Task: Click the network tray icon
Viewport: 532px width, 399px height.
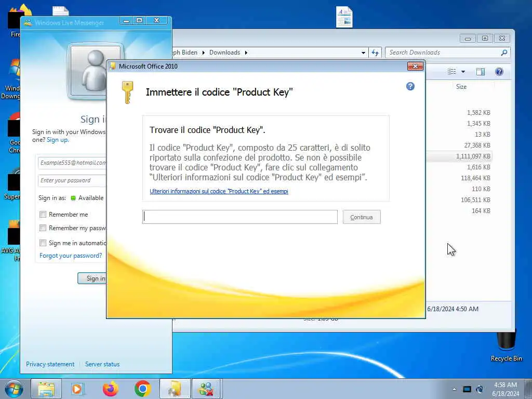Action: 480,389
